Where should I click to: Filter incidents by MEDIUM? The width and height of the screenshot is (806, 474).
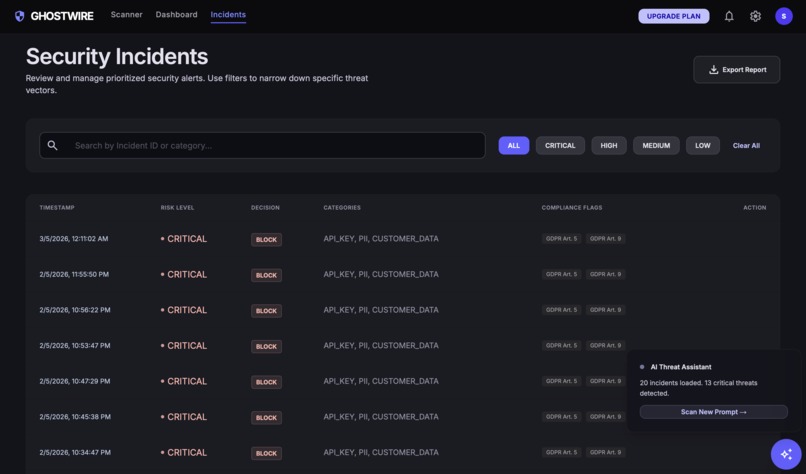pos(656,145)
